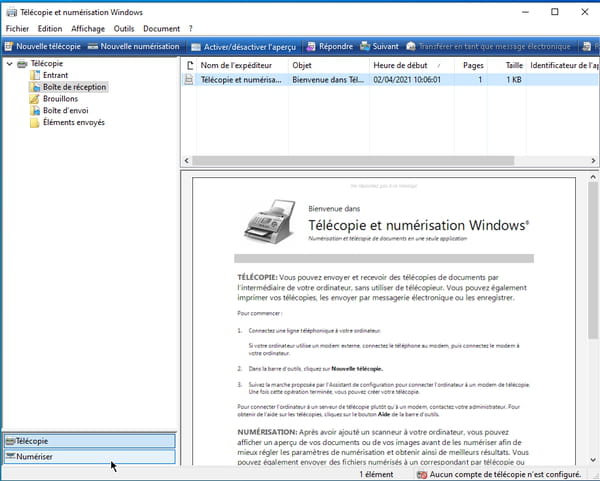The width and height of the screenshot is (600, 481).
Task: Open the Document menu
Action: click(161, 29)
